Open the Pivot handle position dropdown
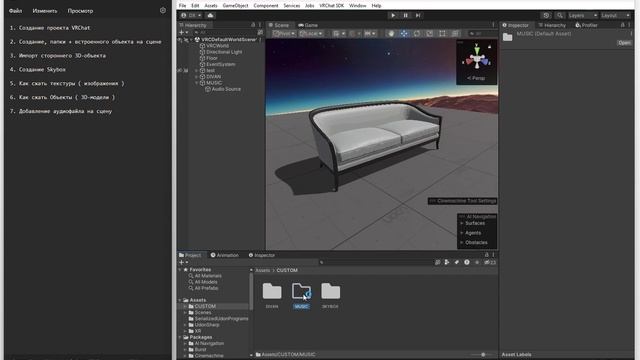640x360 pixels. point(284,33)
